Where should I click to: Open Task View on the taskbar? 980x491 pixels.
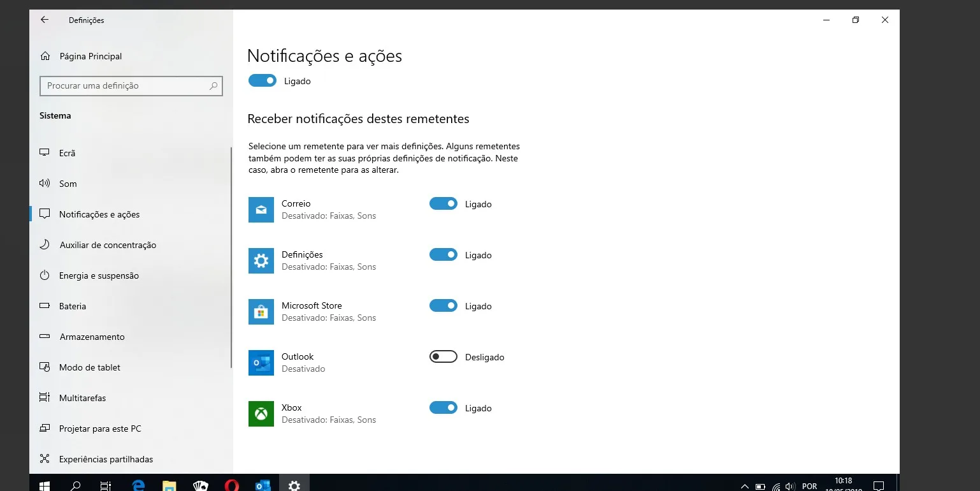(106, 486)
